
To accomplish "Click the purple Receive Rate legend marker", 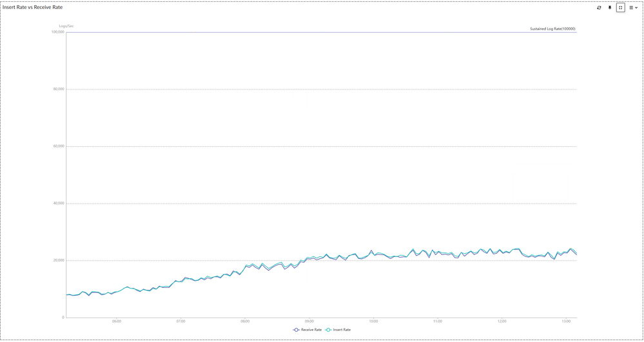I will [x=296, y=330].
